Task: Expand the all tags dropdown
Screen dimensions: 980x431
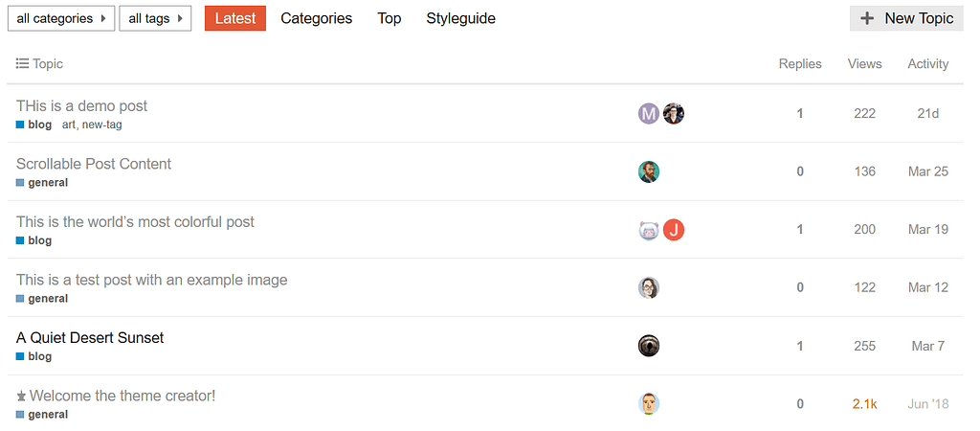Action: (155, 19)
